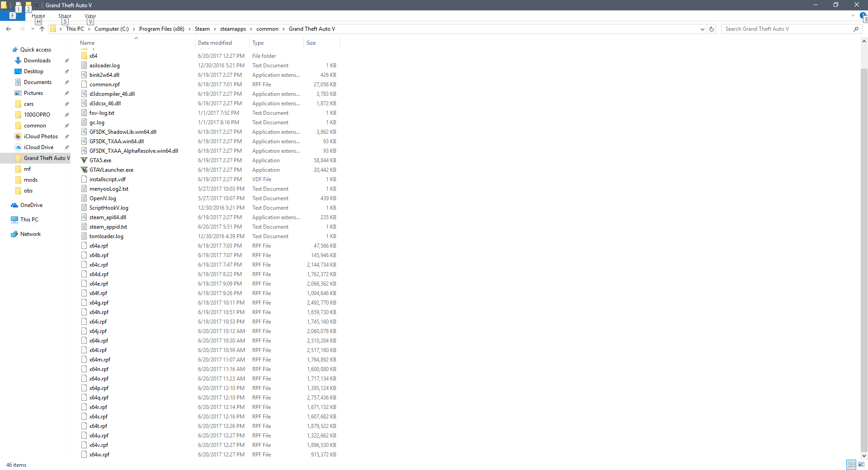Screen dimensions: 868x470
Task: Expand chevron after Steam in address path
Action: (215, 29)
